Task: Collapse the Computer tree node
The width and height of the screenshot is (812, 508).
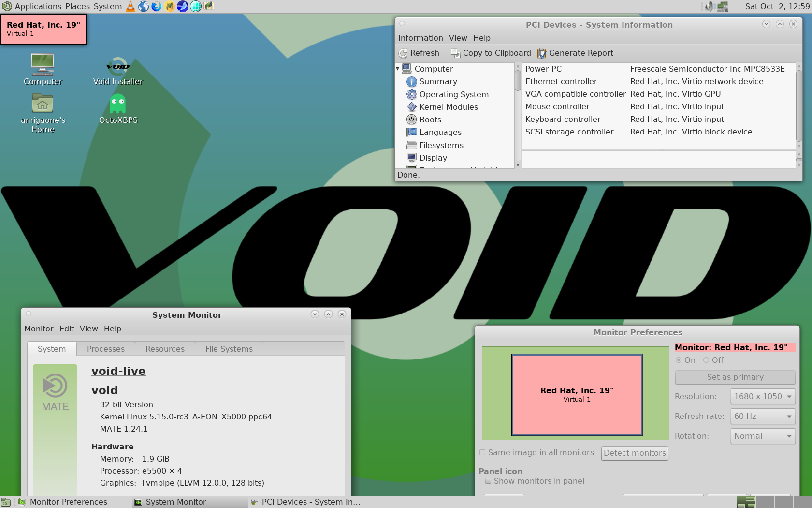Action: coord(398,69)
